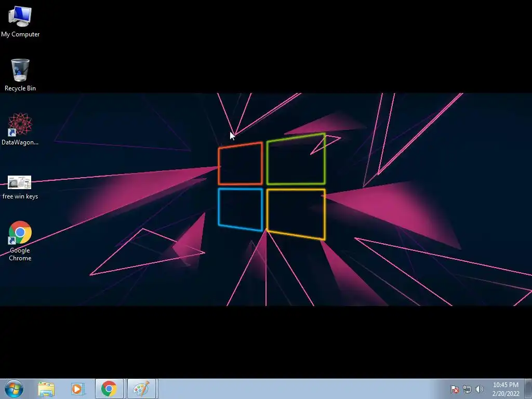532x399 pixels.
Task: Select the Recycle Bin icon
Action: coord(20,70)
